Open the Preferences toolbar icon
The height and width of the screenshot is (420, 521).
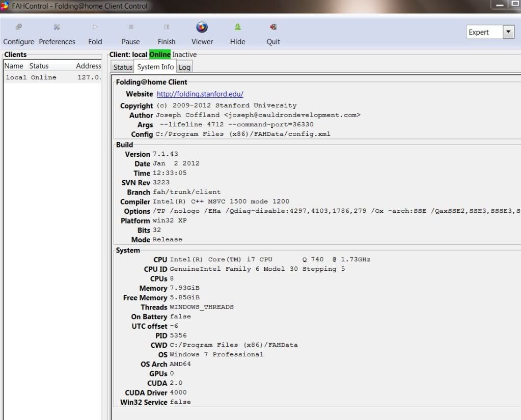pyautogui.click(x=57, y=27)
